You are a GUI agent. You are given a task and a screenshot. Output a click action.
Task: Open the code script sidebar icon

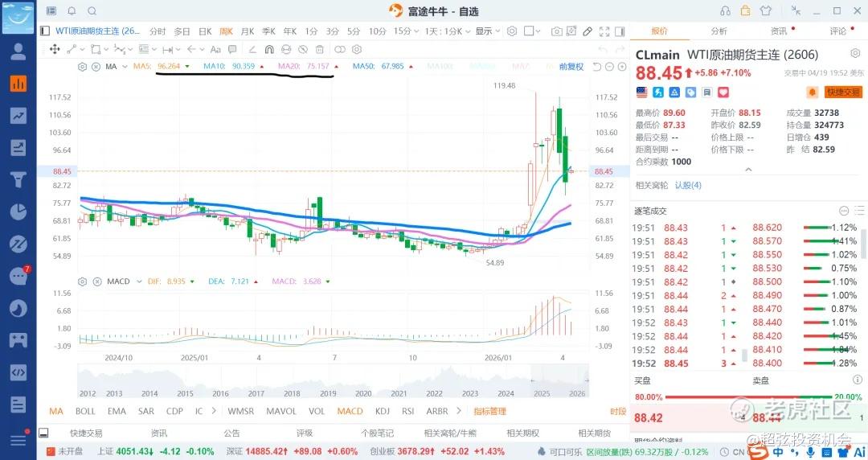pos(18,372)
